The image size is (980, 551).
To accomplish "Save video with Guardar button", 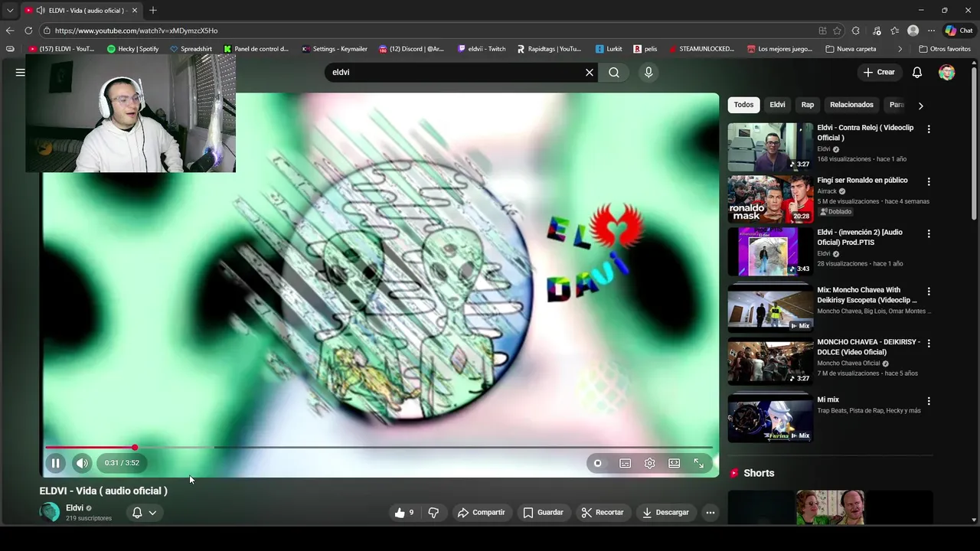I will click(543, 513).
